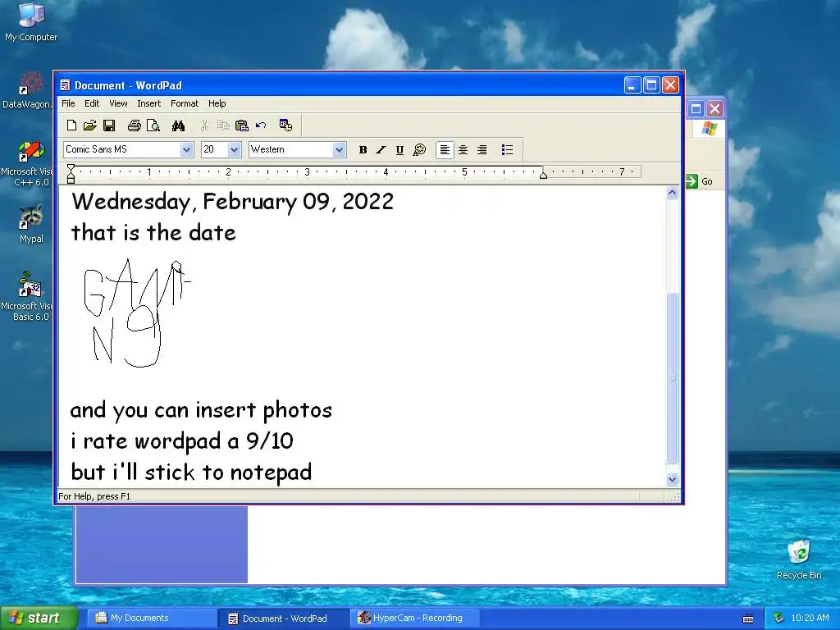Center the text
Image resolution: width=840 pixels, height=630 pixels.
pyautogui.click(x=463, y=149)
